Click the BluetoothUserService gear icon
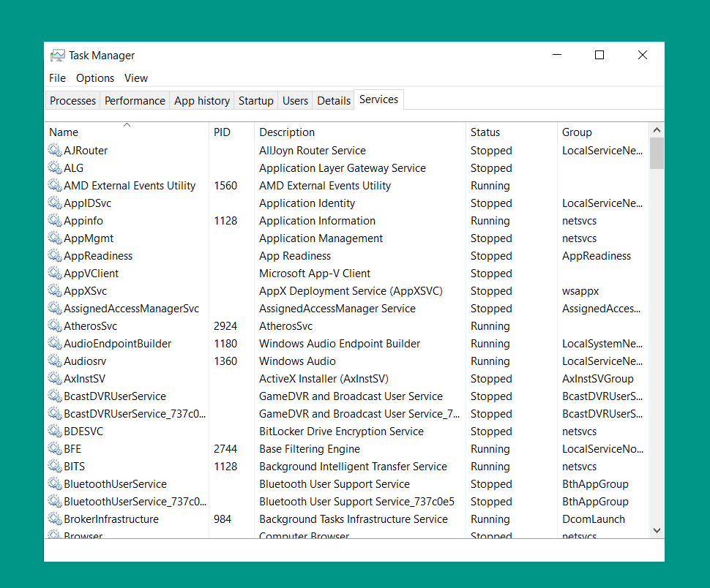This screenshot has height=588, width=710. tap(55, 483)
